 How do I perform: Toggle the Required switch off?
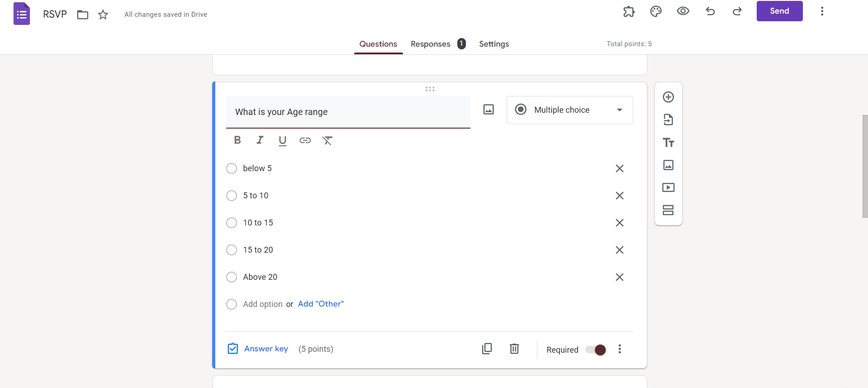[596, 350]
